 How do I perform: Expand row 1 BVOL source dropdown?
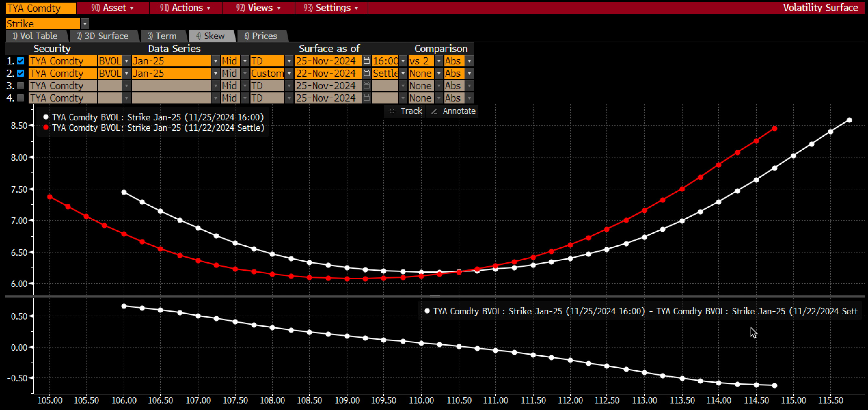(126, 61)
